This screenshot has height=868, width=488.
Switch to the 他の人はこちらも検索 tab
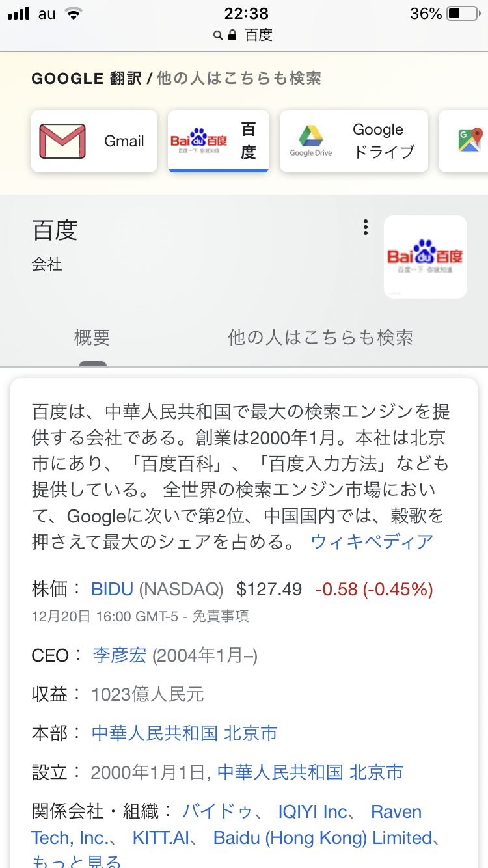320,338
